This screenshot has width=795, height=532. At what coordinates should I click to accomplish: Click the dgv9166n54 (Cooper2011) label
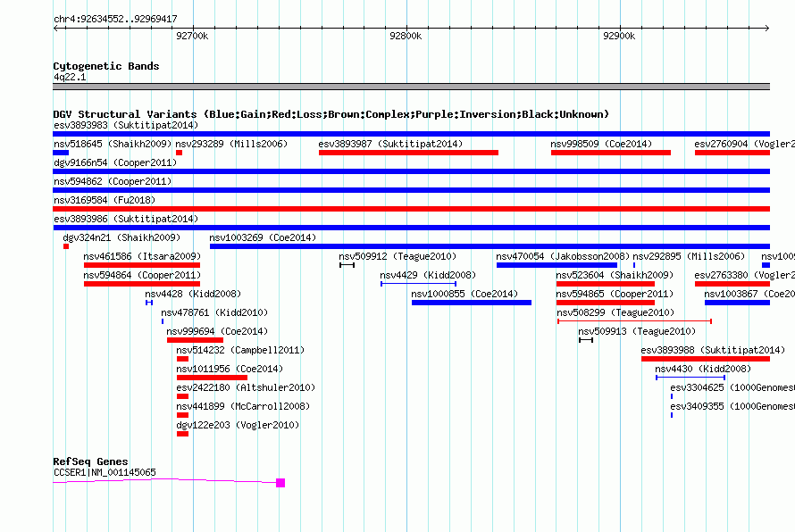115,162
